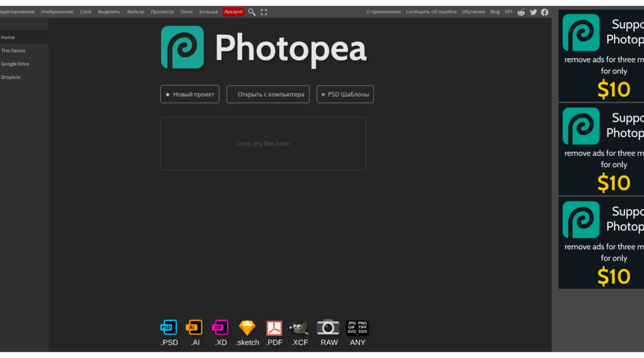
Task: Open the Редактирование menu
Action: tap(17, 12)
